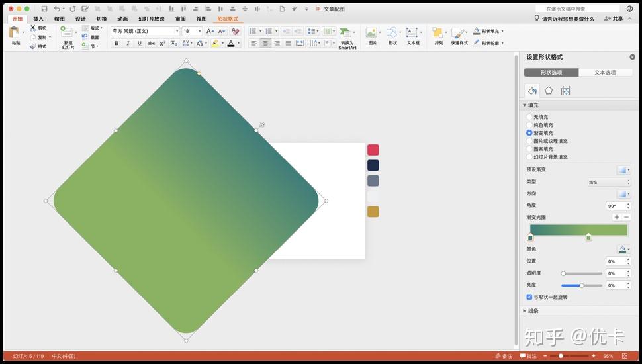Click the Subscript X₂ button

[174, 43]
